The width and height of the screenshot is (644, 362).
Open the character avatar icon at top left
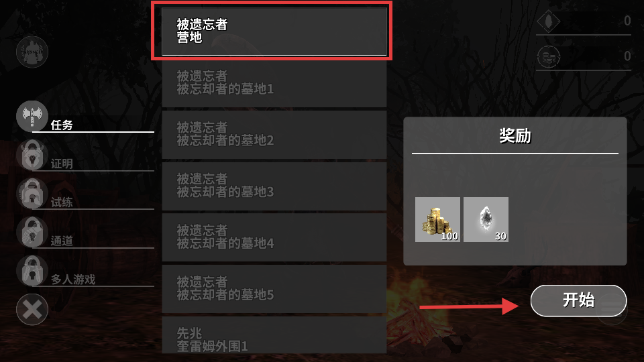(32, 52)
